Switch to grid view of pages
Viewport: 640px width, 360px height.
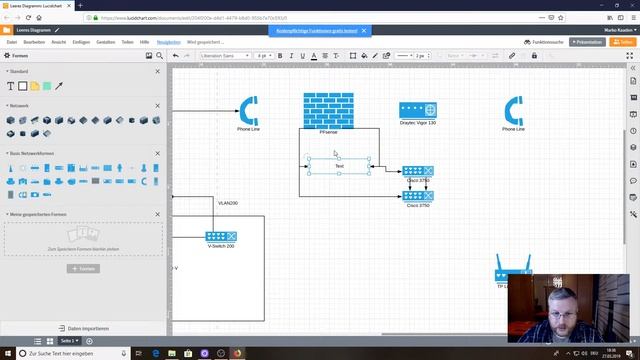coord(50,341)
